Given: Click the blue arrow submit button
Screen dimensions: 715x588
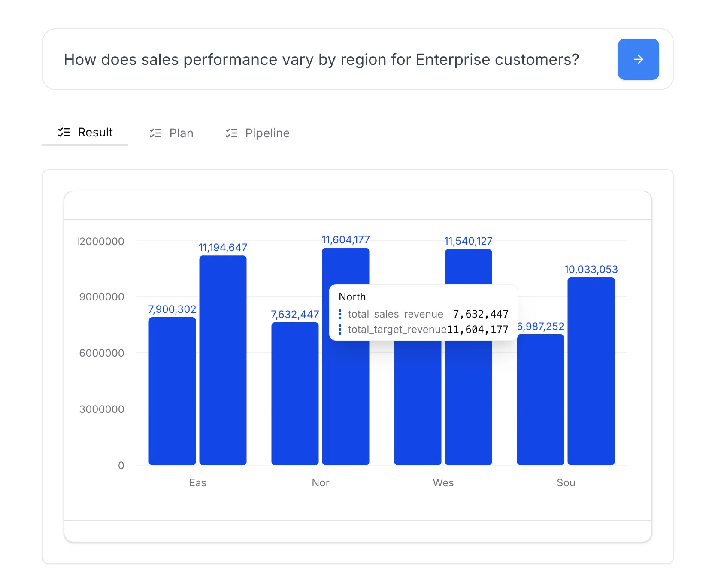Looking at the screenshot, I should click(x=638, y=59).
